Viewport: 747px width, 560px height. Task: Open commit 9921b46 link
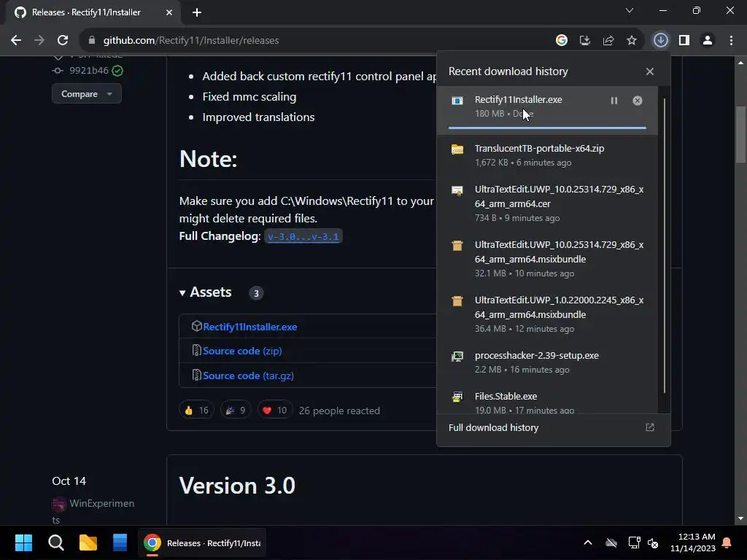[x=88, y=71]
